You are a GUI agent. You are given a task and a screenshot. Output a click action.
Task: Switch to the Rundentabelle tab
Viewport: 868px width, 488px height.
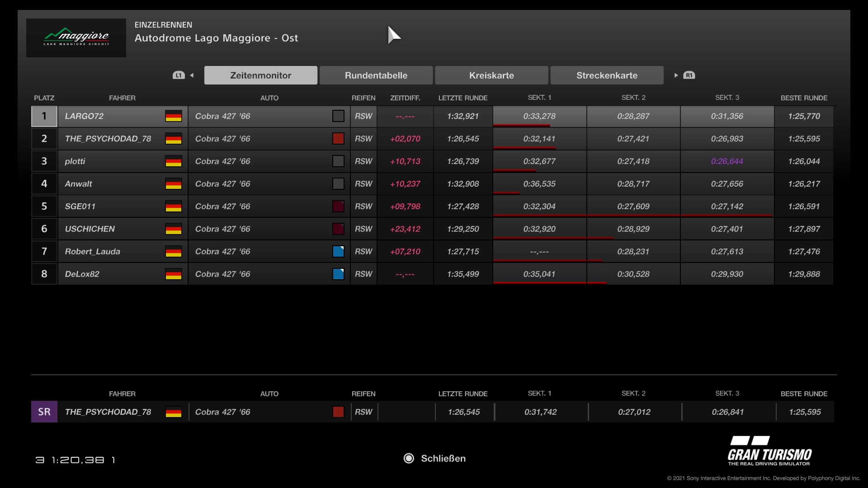(376, 75)
